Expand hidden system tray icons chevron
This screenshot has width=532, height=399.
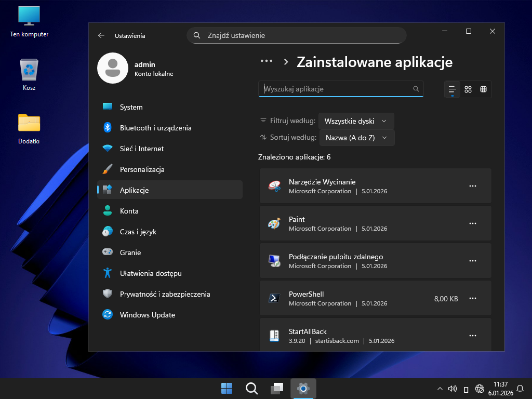coord(440,389)
